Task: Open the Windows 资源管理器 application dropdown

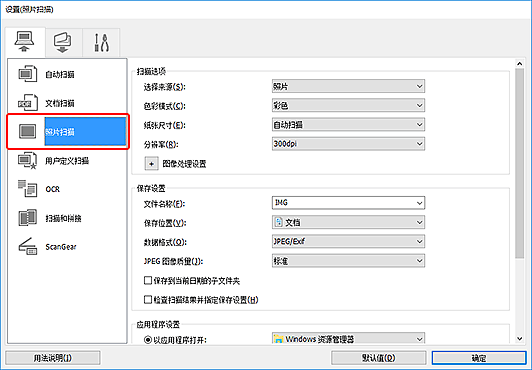Action: click(348, 339)
